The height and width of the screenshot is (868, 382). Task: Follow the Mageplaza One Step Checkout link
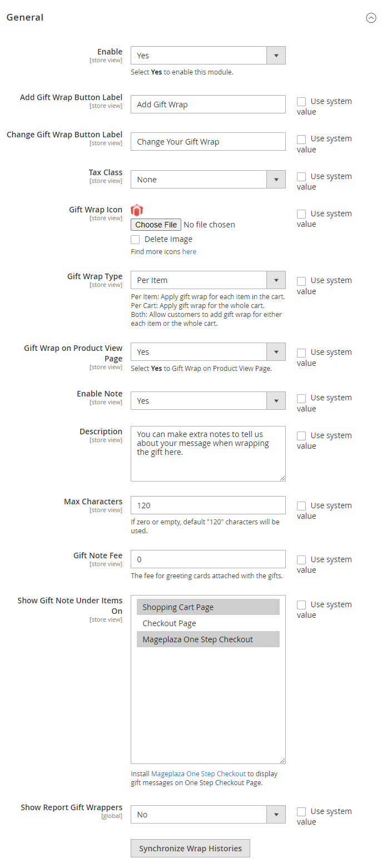pyautogui.click(x=199, y=773)
